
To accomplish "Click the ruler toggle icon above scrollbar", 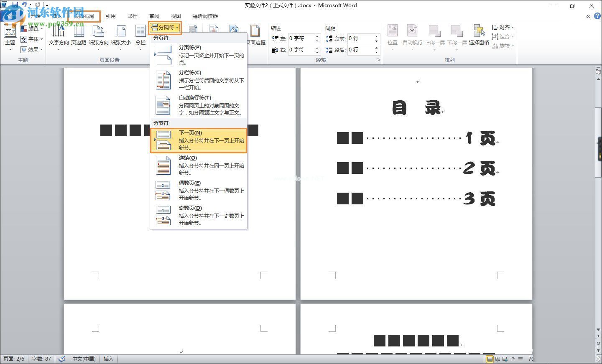I will tap(598, 72).
